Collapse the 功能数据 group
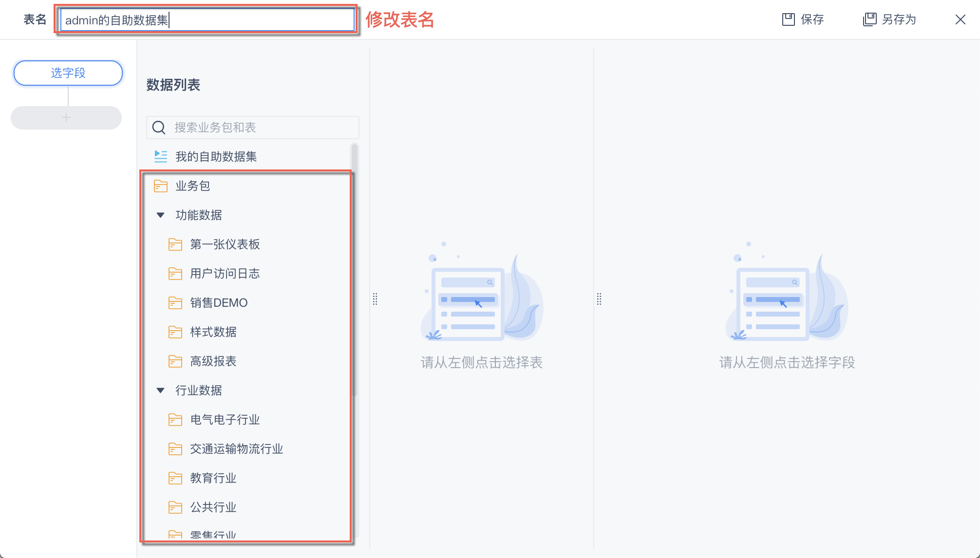 [160, 215]
